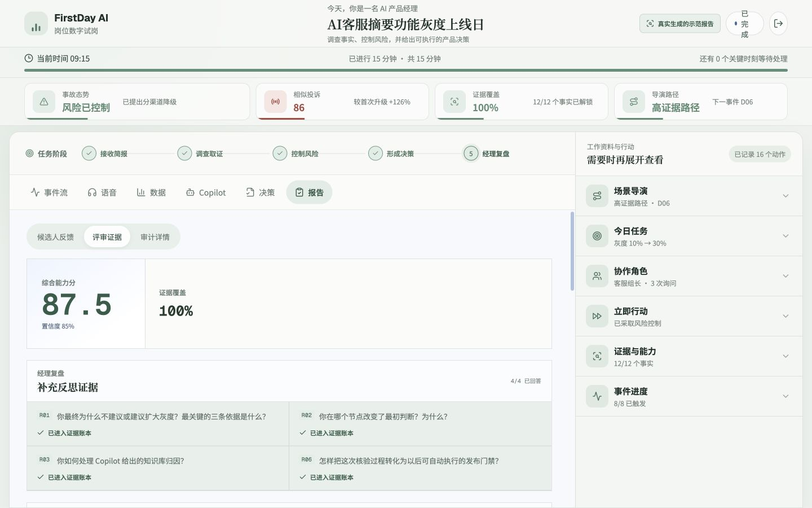Click the 已记录 16 个动作 badge

coord(760,154)
